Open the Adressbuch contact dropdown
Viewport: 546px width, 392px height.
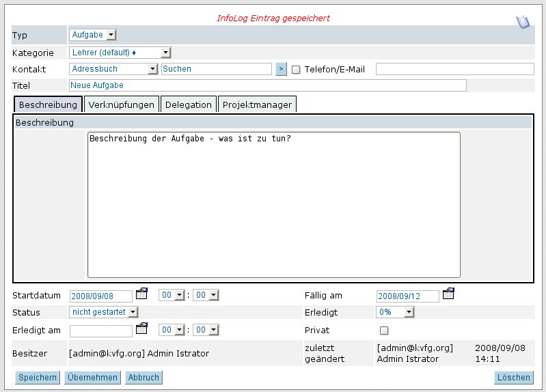pyautogui.click(x=113, y=69)
